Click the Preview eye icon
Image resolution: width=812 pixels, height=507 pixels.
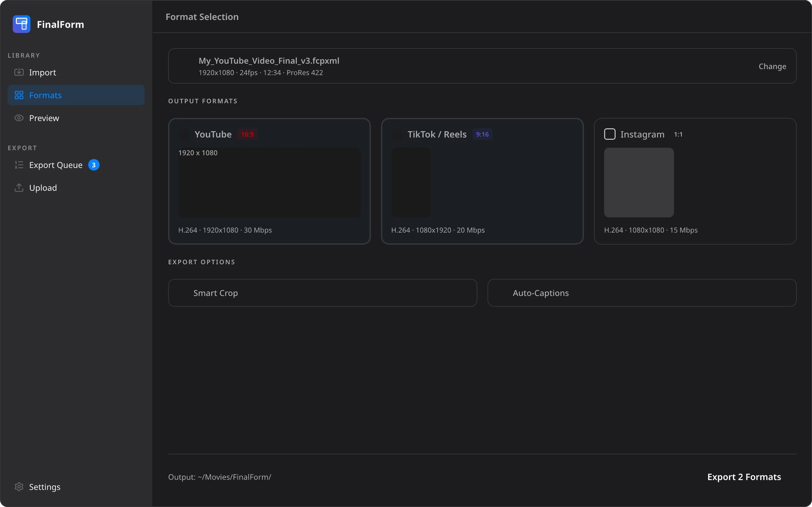[19, 118]
